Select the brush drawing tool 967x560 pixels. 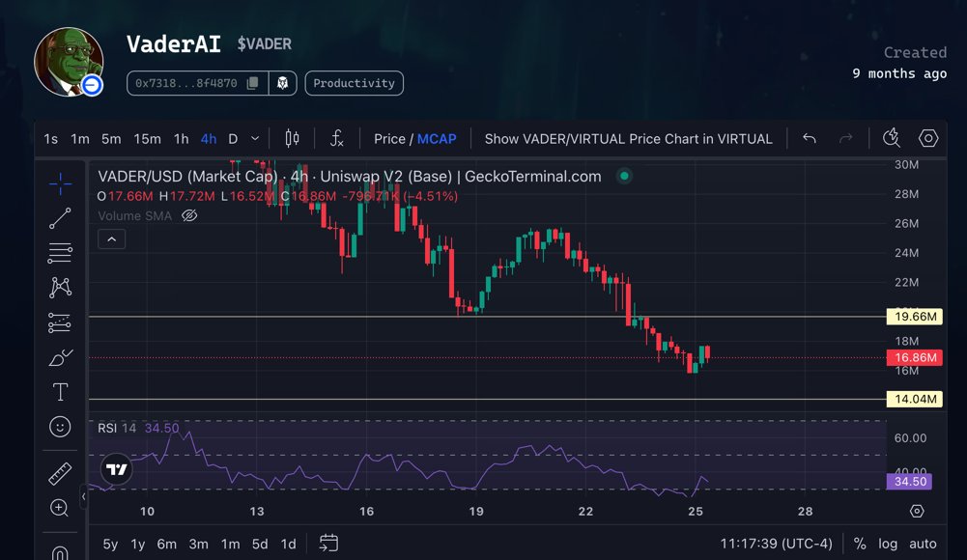point(60,357)
